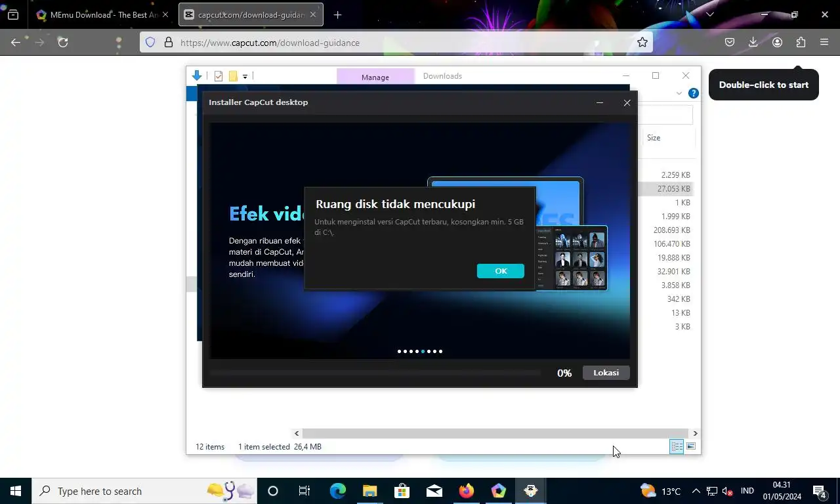Show hidden system tray icons
Viewport: 840px width, 504px height.
(x=696, y=491)
